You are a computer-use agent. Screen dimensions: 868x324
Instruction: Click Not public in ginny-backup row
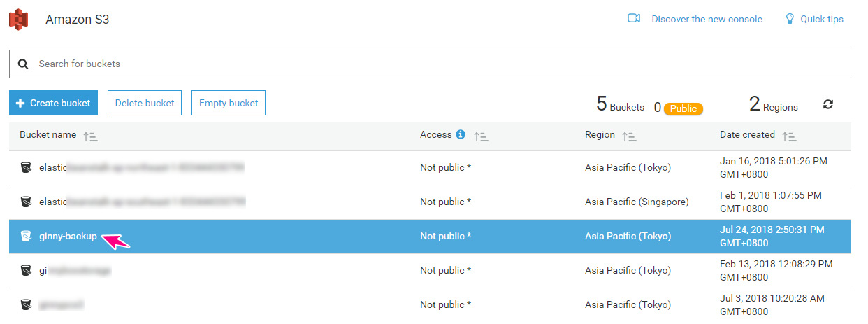coord(445,236)
